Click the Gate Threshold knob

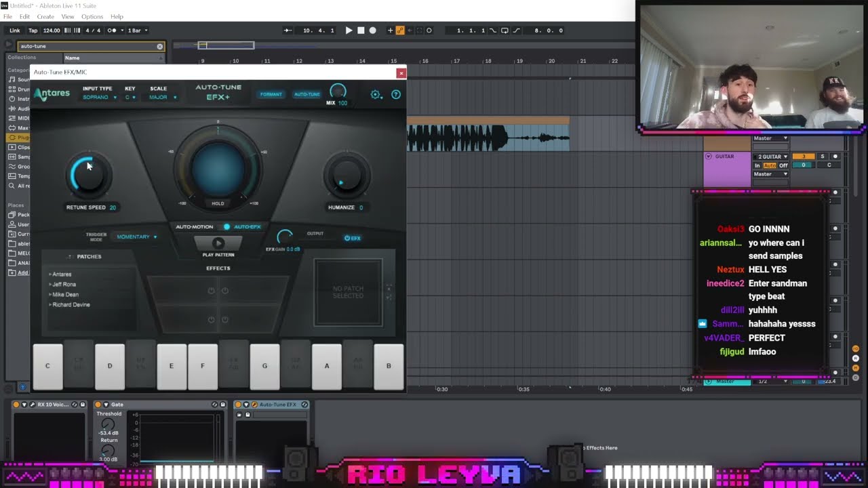(x=107, y=424)
